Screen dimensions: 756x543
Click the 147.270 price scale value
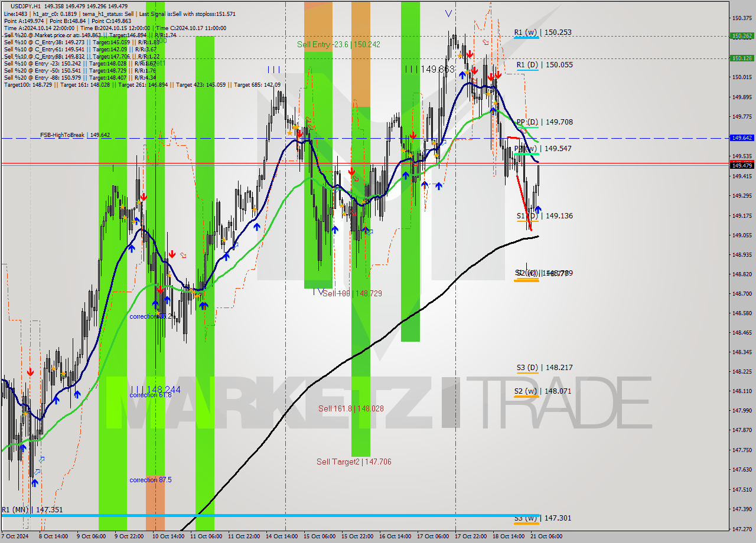[x=742, y=529]
